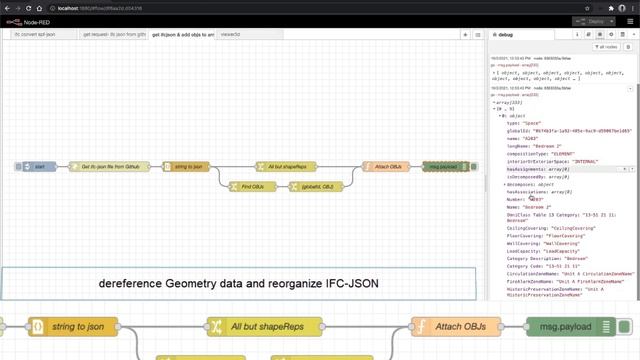The width and height of the screenshot is (640, 360).
Task: Select the 'Attach OBJs' function node in the main canvas
Action: 386,167
